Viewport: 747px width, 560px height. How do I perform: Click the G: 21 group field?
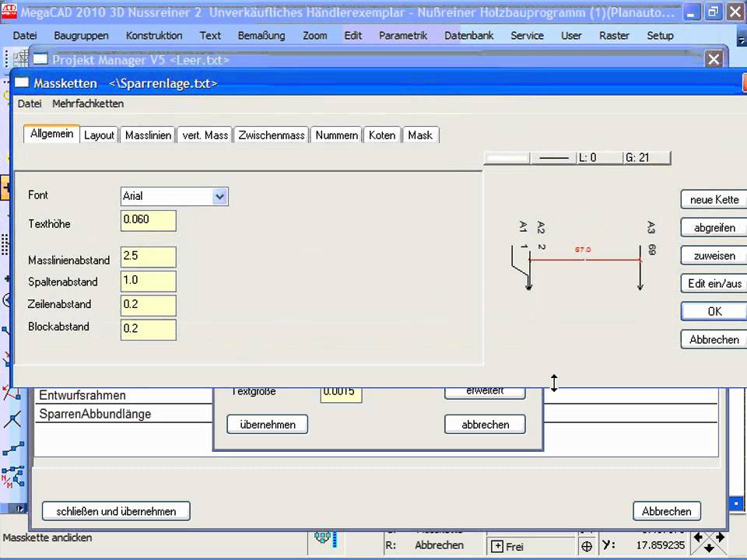647,158
